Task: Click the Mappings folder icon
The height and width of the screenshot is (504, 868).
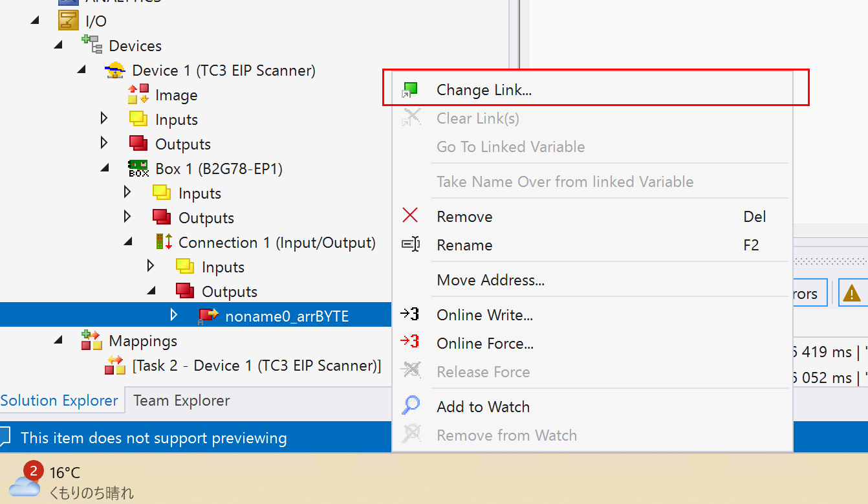Action: click(x=91, y=340)
